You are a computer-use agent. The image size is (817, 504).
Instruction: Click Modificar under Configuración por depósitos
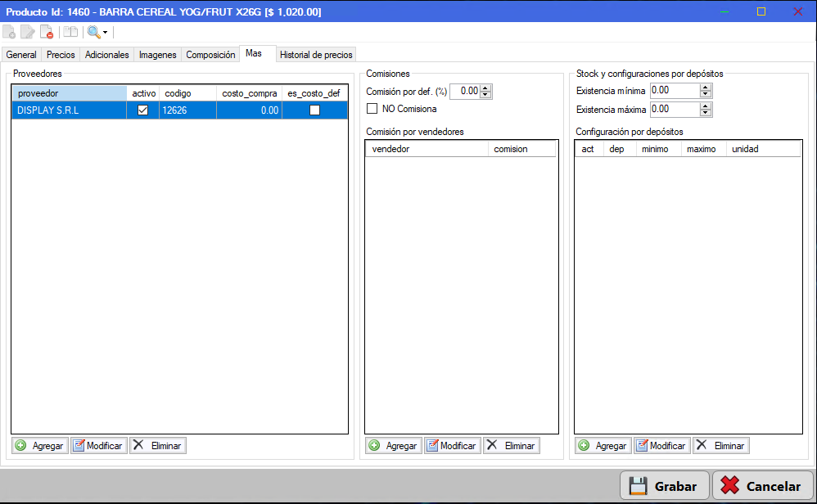tap(662, 446)
